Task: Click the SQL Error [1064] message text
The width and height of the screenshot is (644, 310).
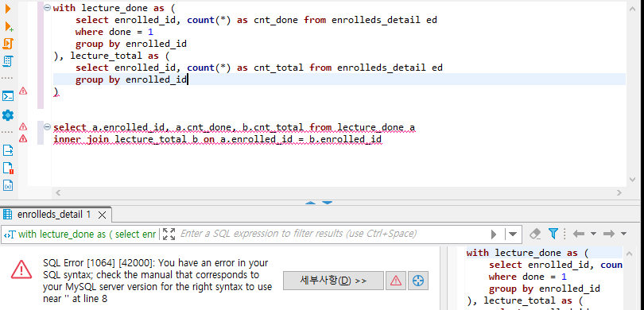Action: point(157,281)
